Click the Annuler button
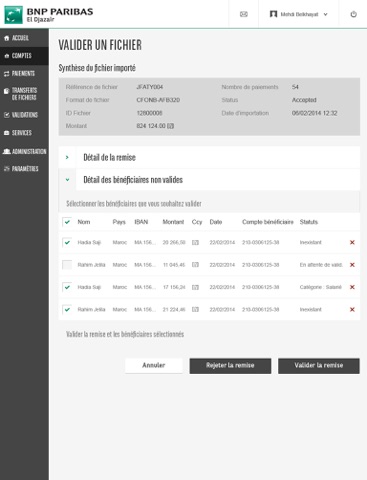This screenshot has width=367, height=480. (x=154, y=365)
